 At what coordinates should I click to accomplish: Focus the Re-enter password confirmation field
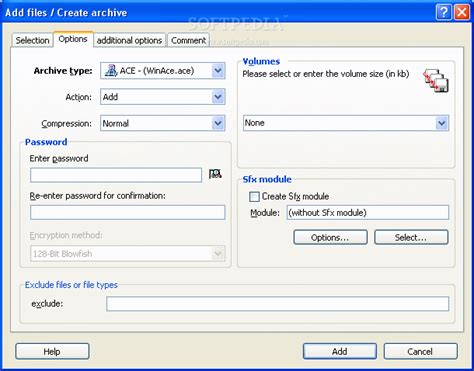click(x=128, y=212)
